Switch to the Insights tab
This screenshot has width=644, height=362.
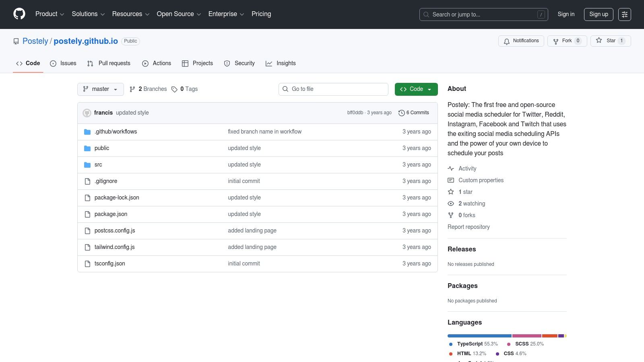281,64
